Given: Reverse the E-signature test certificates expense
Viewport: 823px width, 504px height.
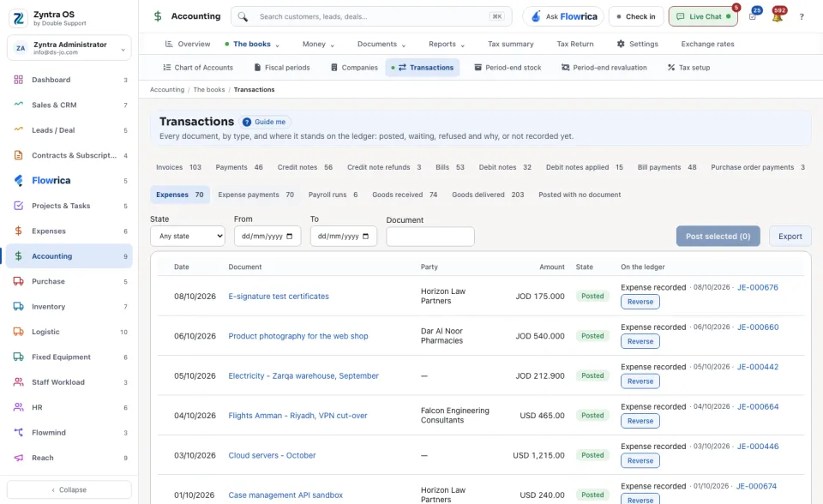Looking at the screenshot, I should pos(640,302).
